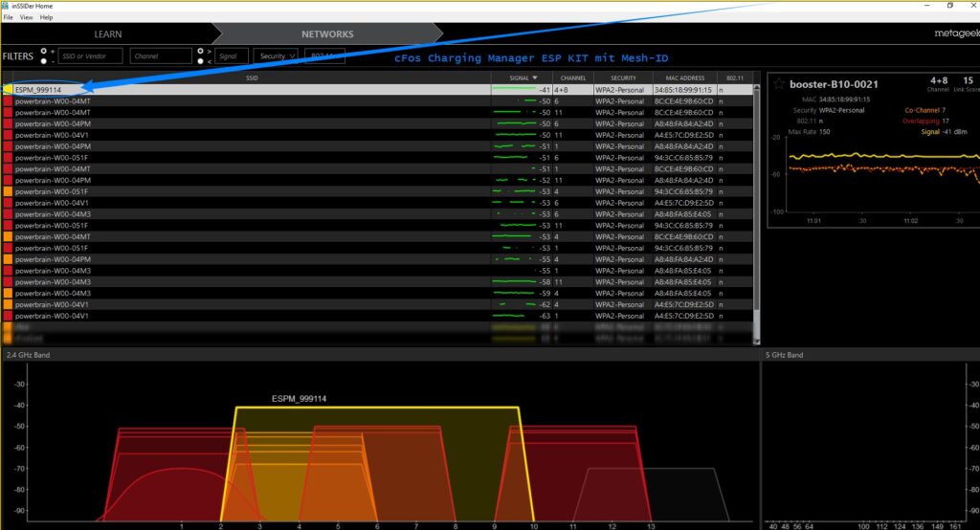Sort the table by CHANNEL column header
980x530 pixels.
tap(572, 78)
